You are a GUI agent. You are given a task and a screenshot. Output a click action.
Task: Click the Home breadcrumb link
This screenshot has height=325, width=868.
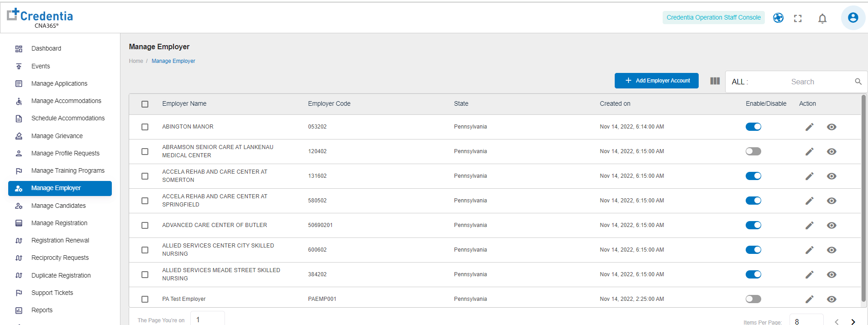136,61
